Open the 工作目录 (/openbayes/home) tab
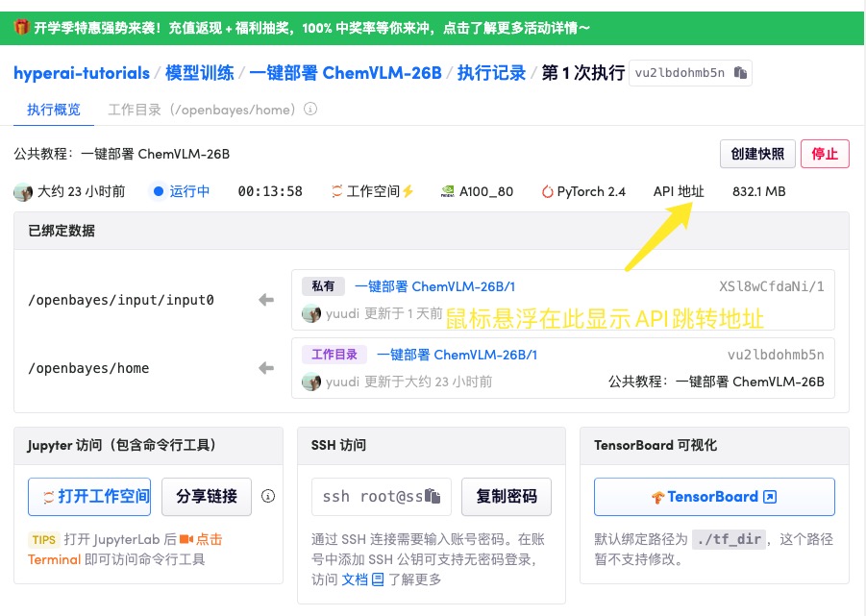The width and height of the screenshot is (866, 616). tap(200, 110)
